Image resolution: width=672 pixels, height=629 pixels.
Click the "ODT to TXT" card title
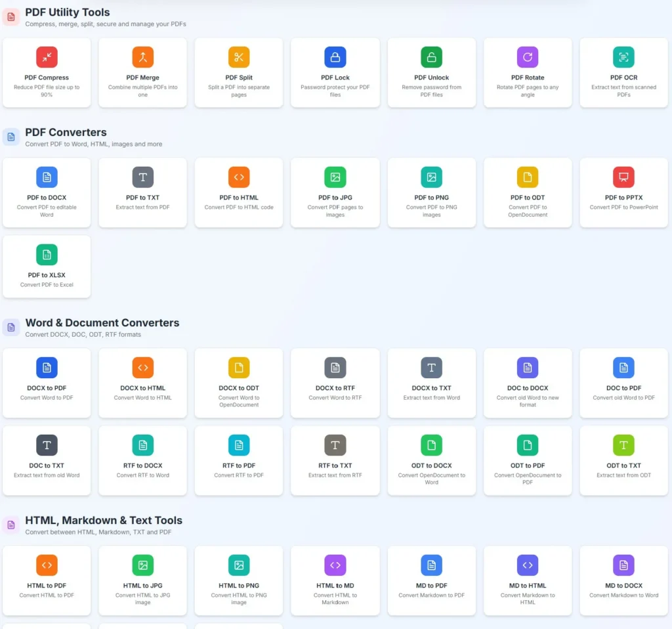pyautogui.click(x=623, y=466)
